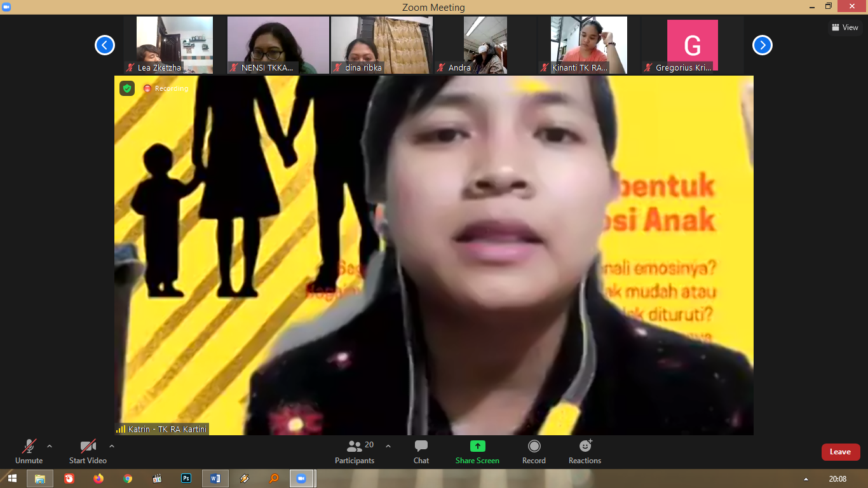The image size is (868, 488).
Task: Launch Google Chrome from the taskbar
Action: pyautogui.click(x=128, y=478)
